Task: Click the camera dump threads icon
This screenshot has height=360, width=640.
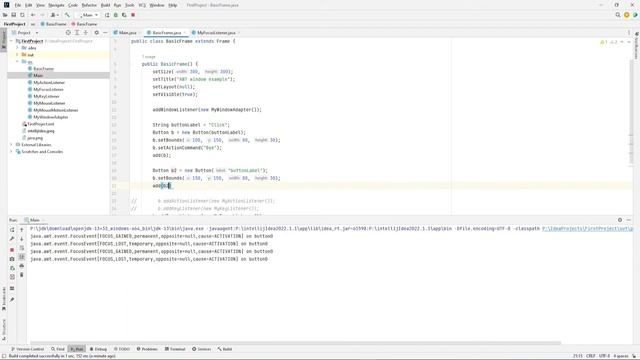Action: [x=12, y=259]
